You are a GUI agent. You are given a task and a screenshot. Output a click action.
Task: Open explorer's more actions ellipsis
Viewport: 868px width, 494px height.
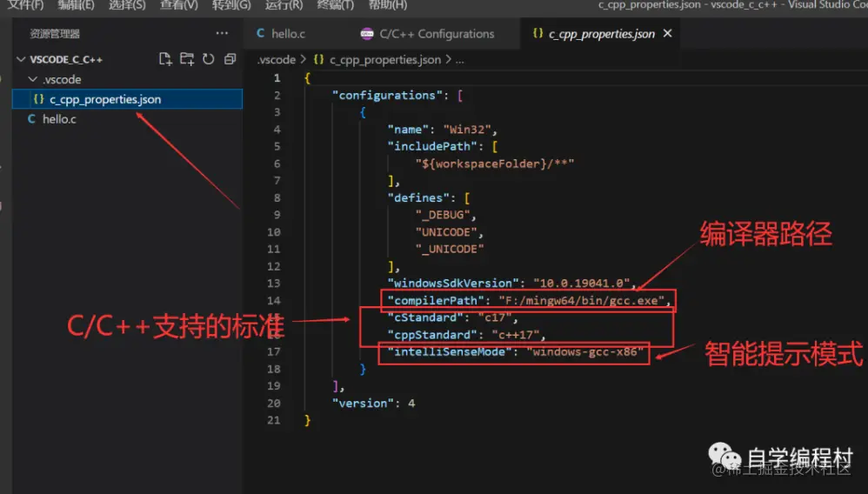tap(222, 33)
